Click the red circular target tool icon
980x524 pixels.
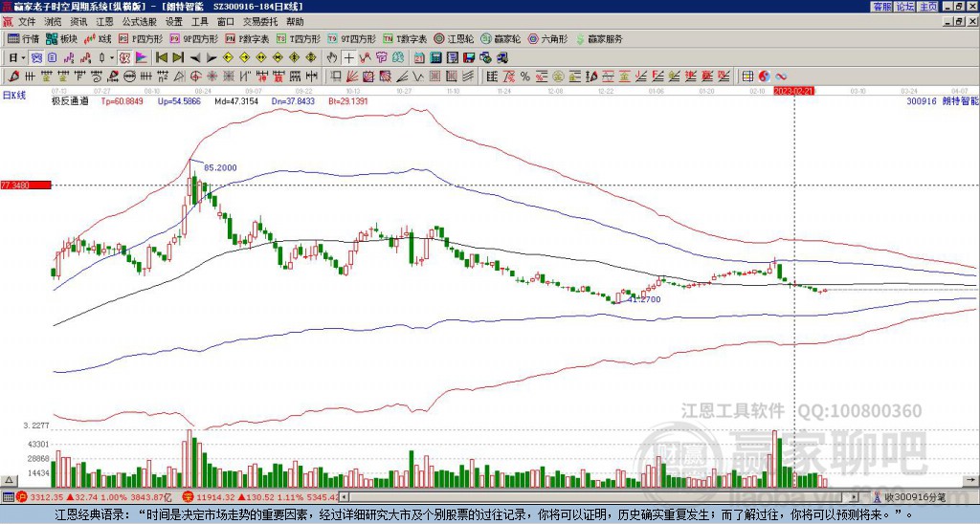(195, 76)
